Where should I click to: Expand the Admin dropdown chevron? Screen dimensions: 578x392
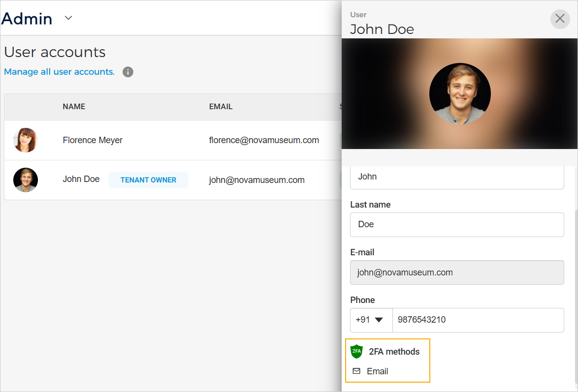tap(68, 18)
